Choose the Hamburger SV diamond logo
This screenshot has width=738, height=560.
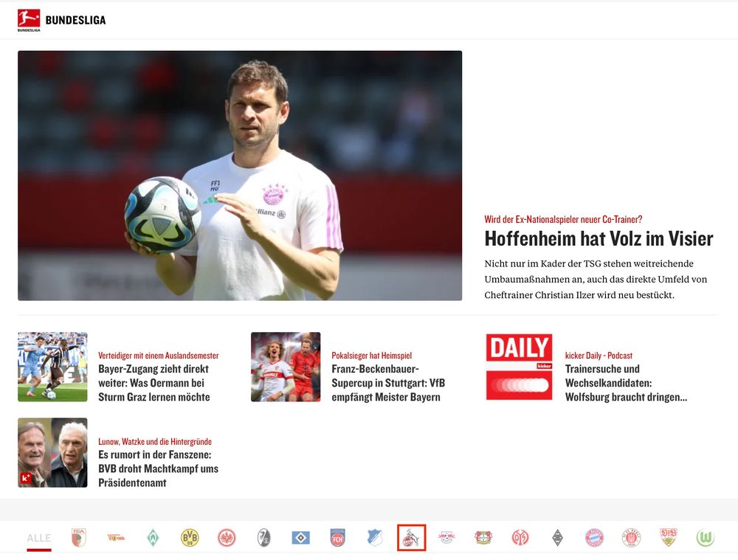[301, 537]
